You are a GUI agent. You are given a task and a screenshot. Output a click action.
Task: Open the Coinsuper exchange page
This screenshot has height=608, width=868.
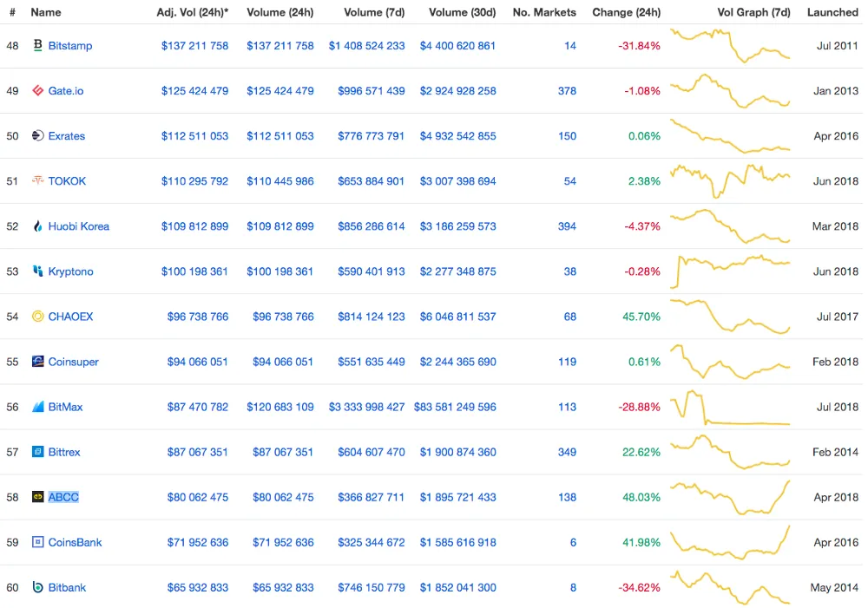[73, 362]
